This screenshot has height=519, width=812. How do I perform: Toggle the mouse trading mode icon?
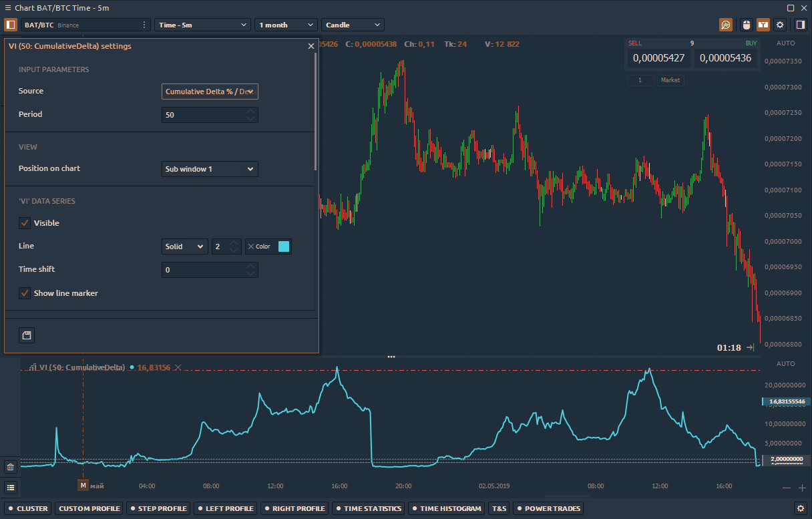coord(746,25)
